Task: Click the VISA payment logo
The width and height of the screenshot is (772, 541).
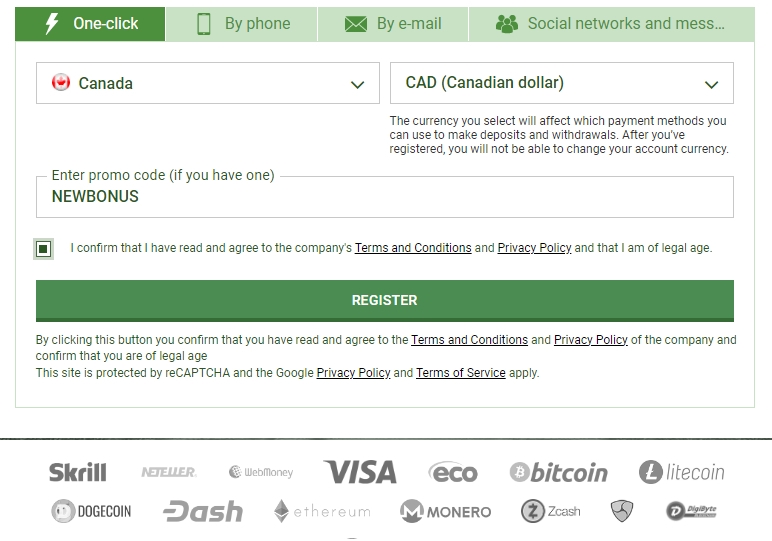Action: point(360,472)
